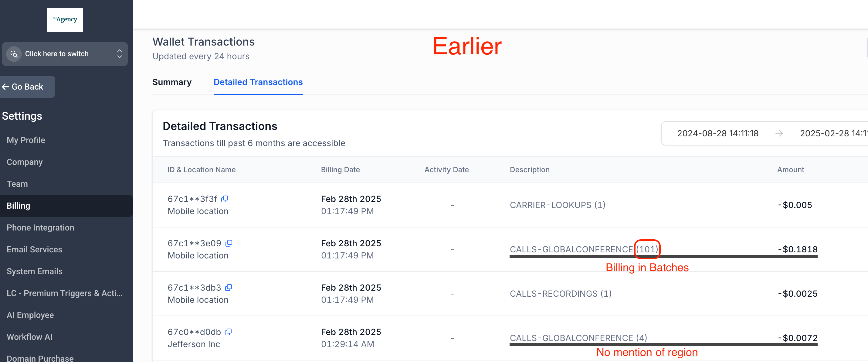The height and width of the screenshot is (362, 868).
Task: Click the CALLS-GLOBALCONFERENCE (101) description
Action: pyautogui.click(x=584, y=249)
